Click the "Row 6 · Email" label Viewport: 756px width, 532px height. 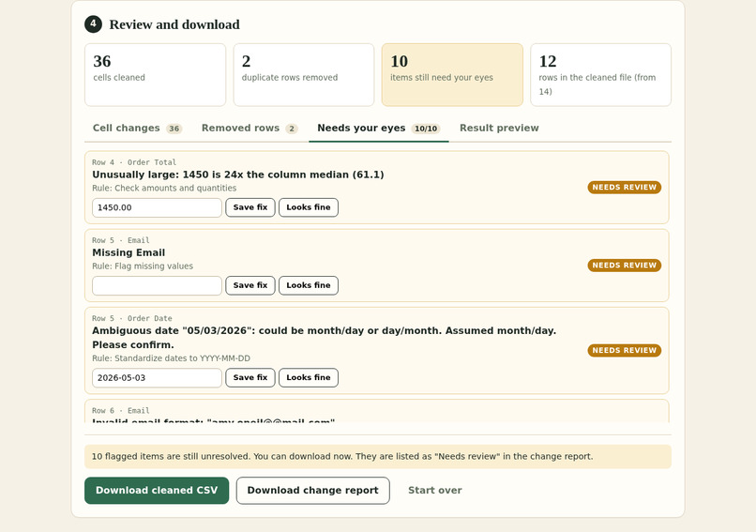pos(121,411)
